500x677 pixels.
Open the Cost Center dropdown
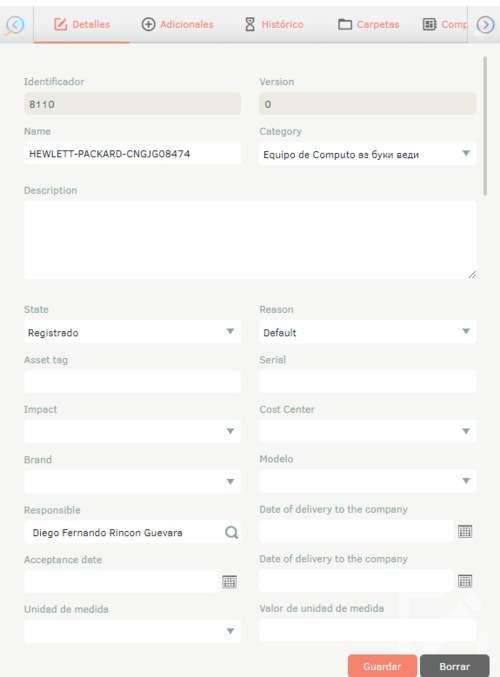click(367, 431)
